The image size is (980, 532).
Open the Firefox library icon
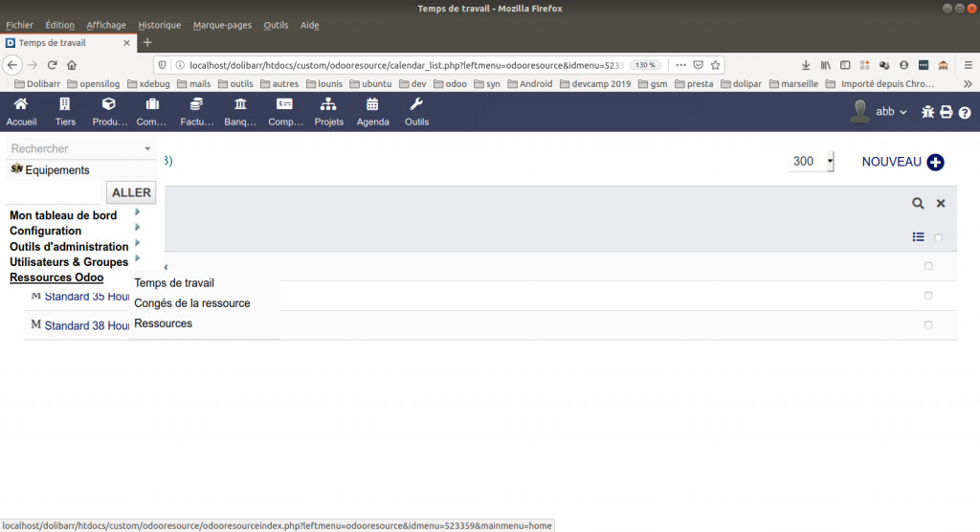pyautogui.click(x=826, y=65)
